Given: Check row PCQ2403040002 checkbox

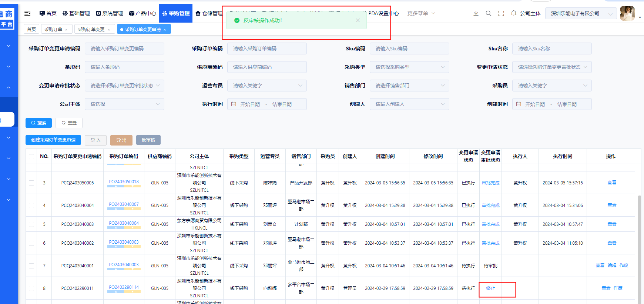Looking at the screenshot, I should [x=31, y=243].
